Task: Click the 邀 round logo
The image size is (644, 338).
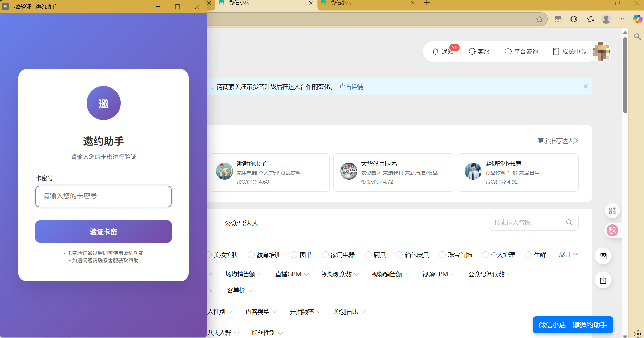Action: (104, 103)
